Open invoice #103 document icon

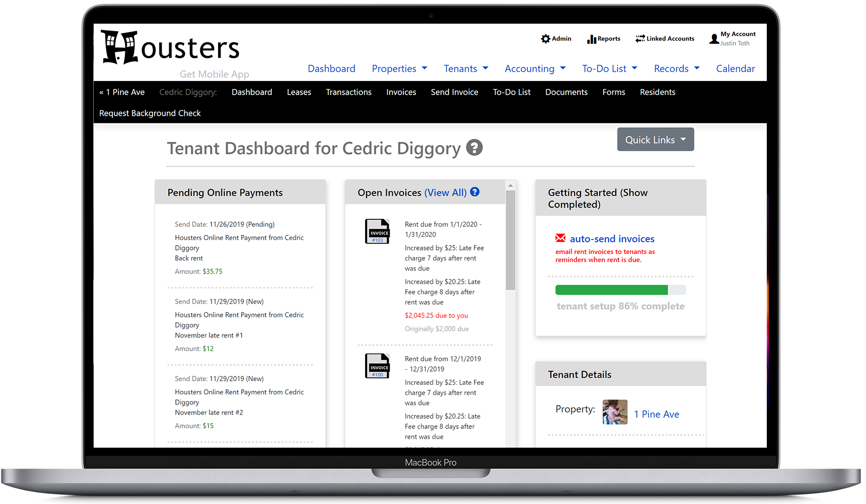[x=377, y=231]
